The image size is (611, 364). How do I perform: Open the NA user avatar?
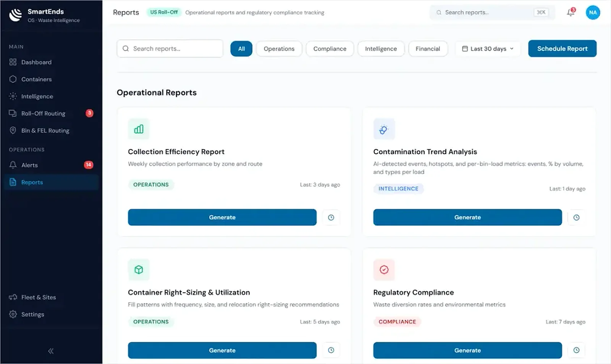pos(593,12)
